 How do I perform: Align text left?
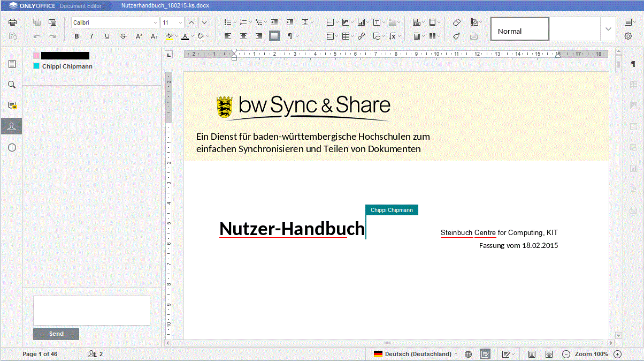coord(228,36)
